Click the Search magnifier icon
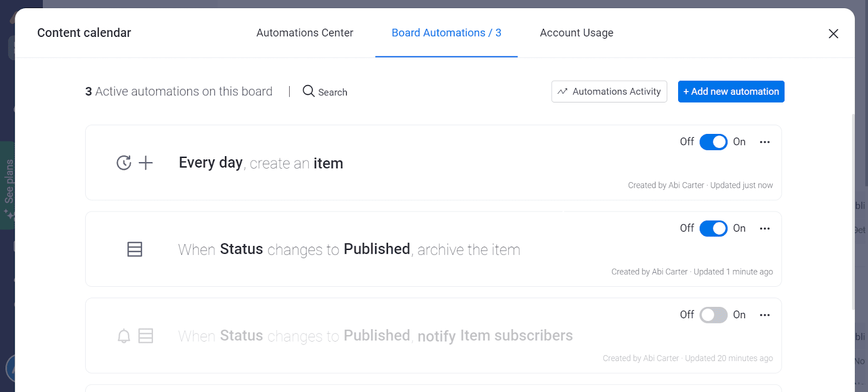 click(309, 91)
